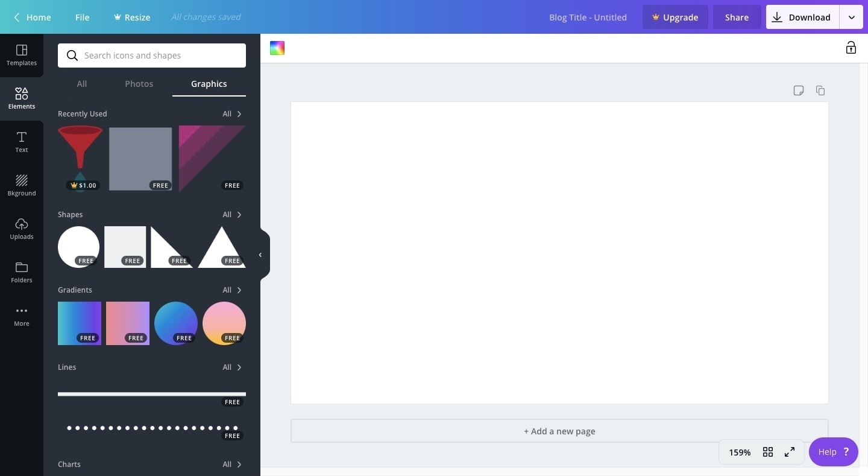Click the search magnifier icon

[x=72, y=56]
